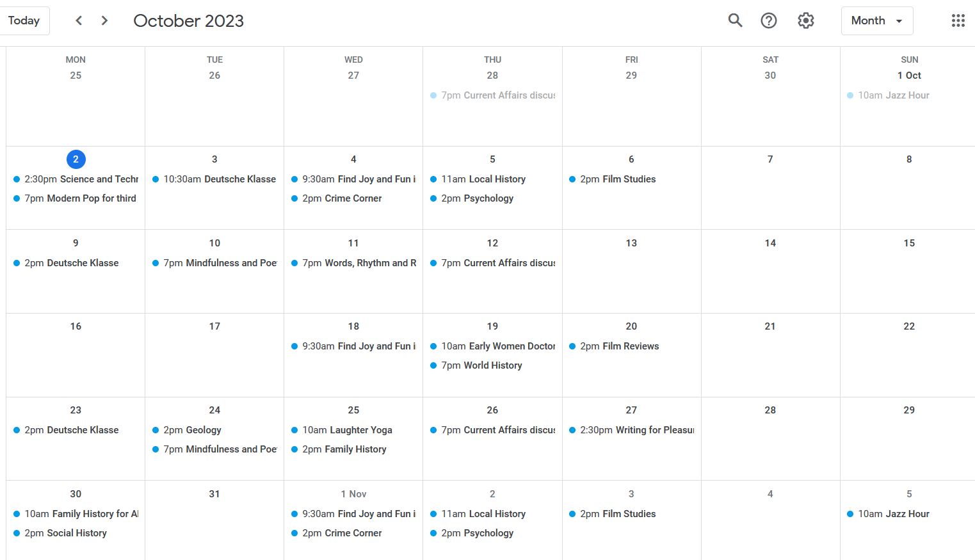Go to the previous month with the back chevron
The image size is (975, 560).
coord(78,20)
